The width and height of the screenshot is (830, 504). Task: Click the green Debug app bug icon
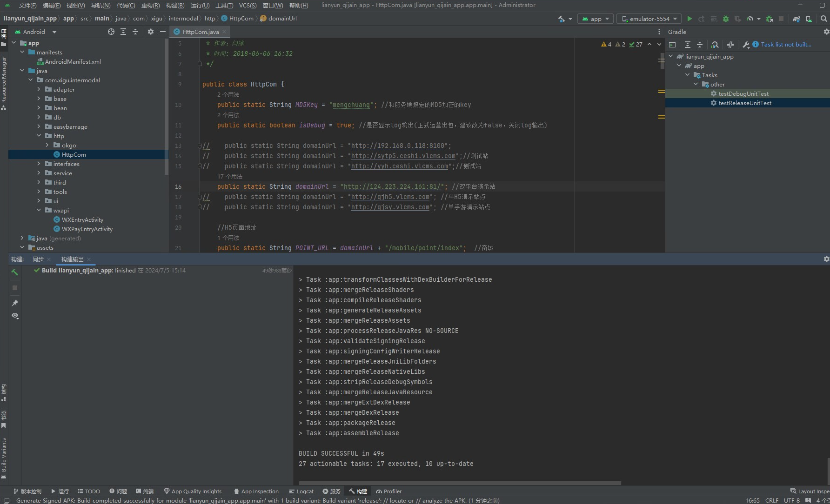coord(725,19)
